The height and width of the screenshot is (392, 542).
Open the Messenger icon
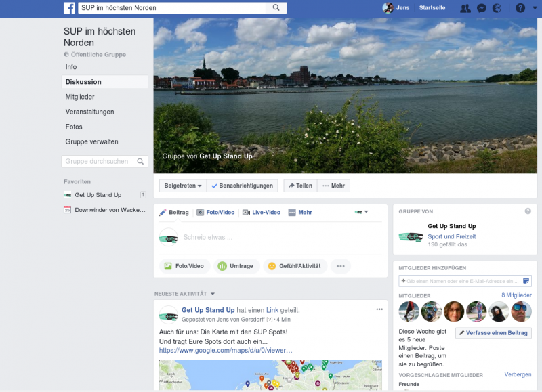pos(482,8)
